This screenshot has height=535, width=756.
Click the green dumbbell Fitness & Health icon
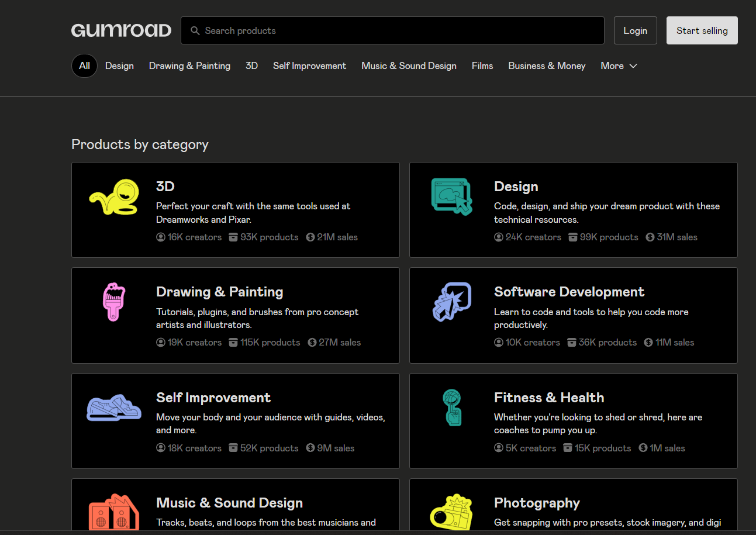point(451,409)
